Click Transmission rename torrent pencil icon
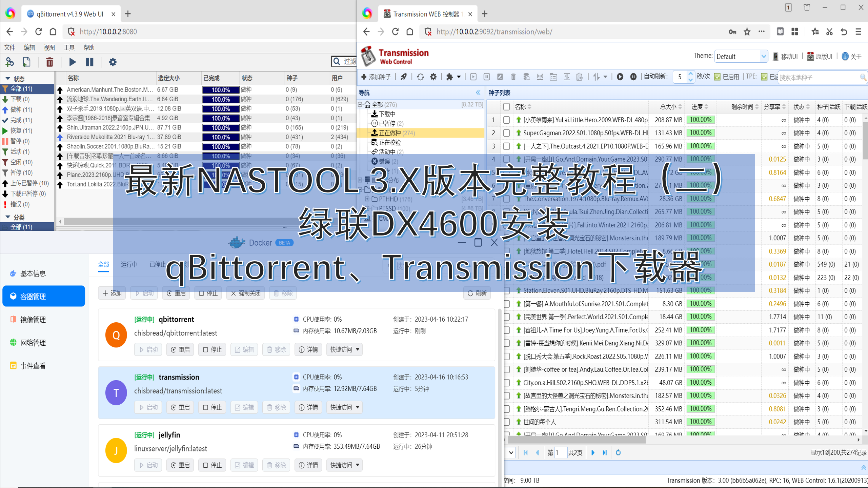 (500, 77)
